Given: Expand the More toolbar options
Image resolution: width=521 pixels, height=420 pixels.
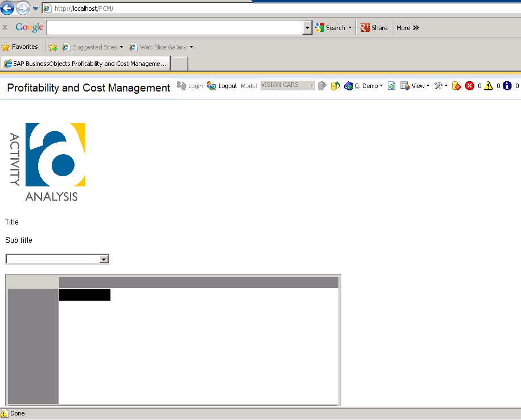Looking at the screenshot, I should click(408, 28).
